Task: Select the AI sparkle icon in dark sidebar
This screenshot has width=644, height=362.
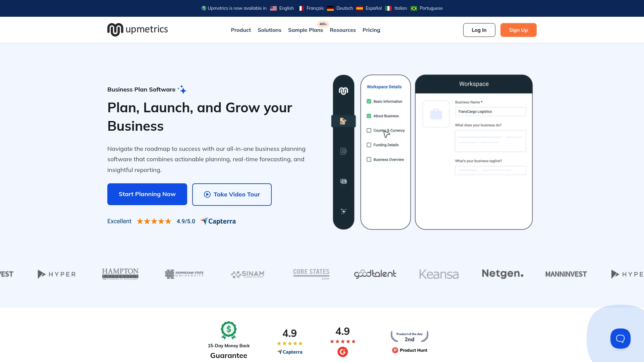Action: tap(343, 211)
